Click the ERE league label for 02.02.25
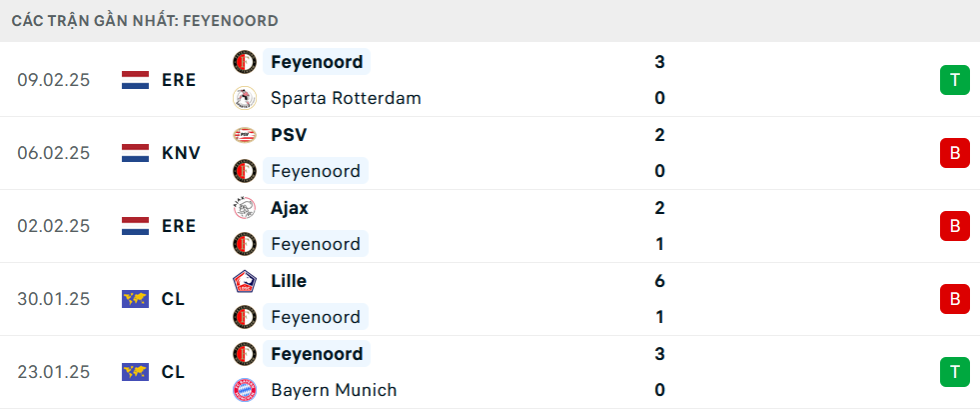 [x=179, y=226]
